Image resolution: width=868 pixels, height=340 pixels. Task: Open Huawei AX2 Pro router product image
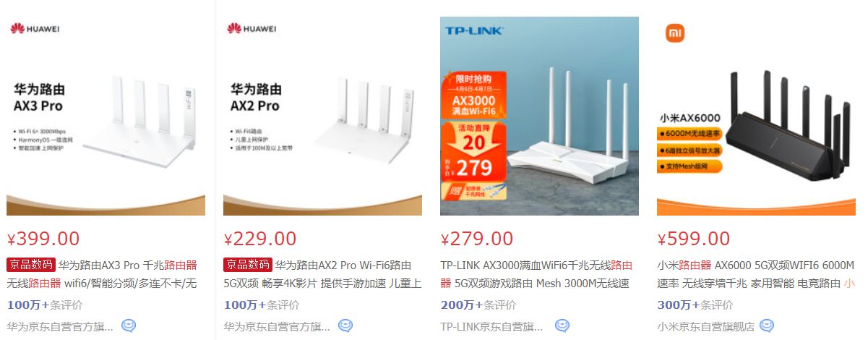pyautogui.click(x=322, y=116)
